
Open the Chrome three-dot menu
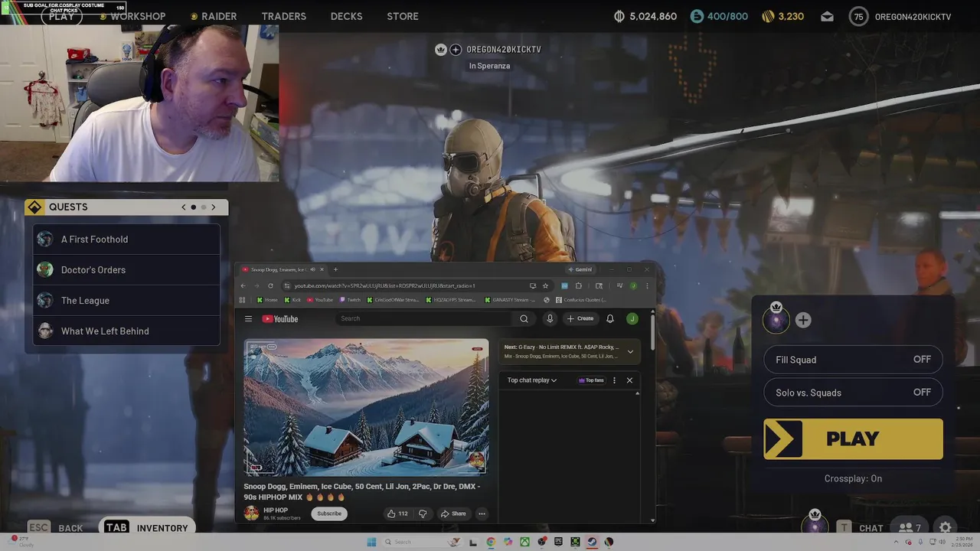[647, 285]
